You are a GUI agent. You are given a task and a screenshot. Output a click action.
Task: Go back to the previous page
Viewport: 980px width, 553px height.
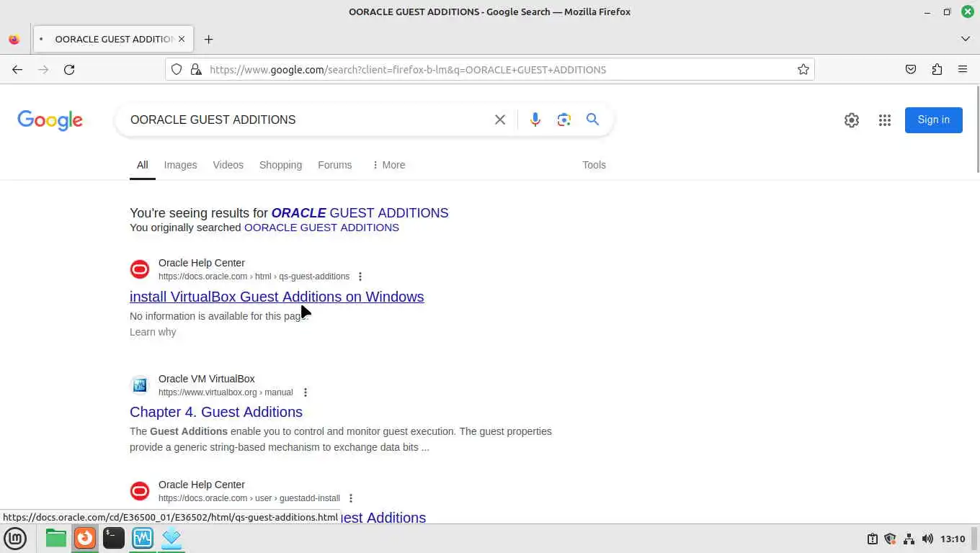pyautogui.click(x=17, y=69)
